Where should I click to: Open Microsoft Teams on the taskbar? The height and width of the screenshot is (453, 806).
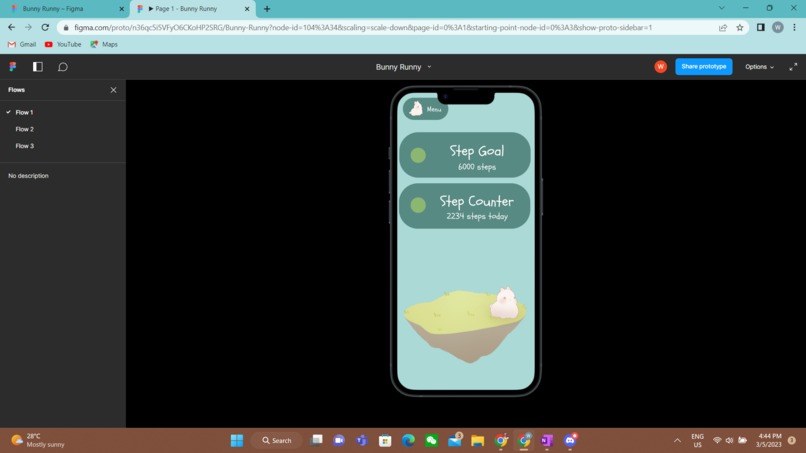[362, 441]
